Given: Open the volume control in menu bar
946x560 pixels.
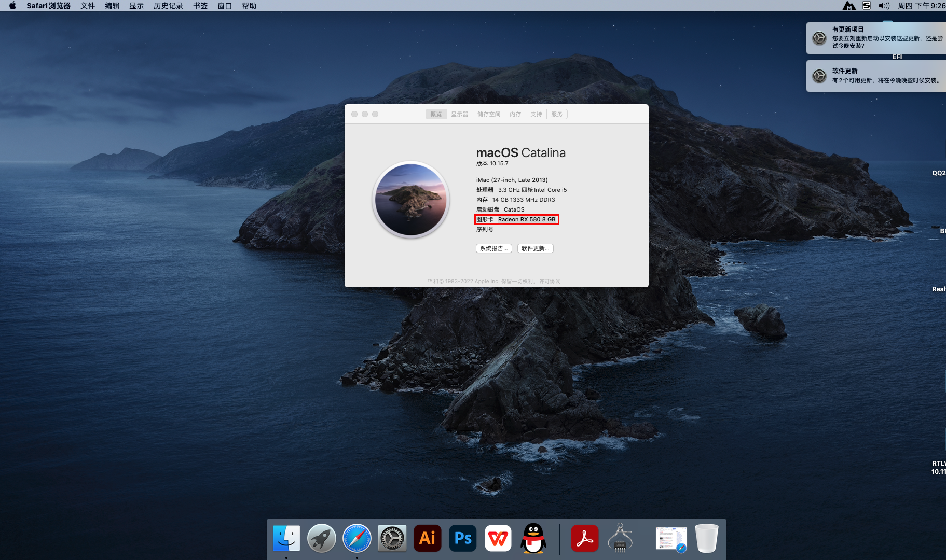Looking at the screenshot, I should 884,6.
